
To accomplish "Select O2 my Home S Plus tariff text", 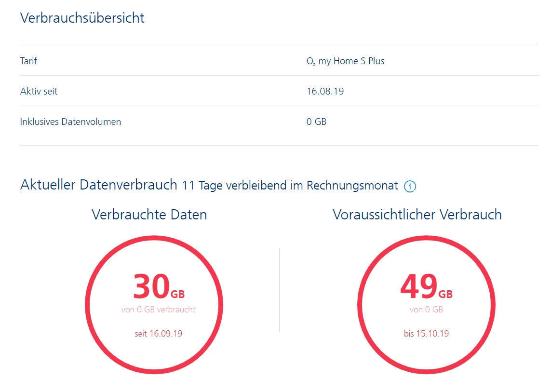I will (x=345, y=61).
